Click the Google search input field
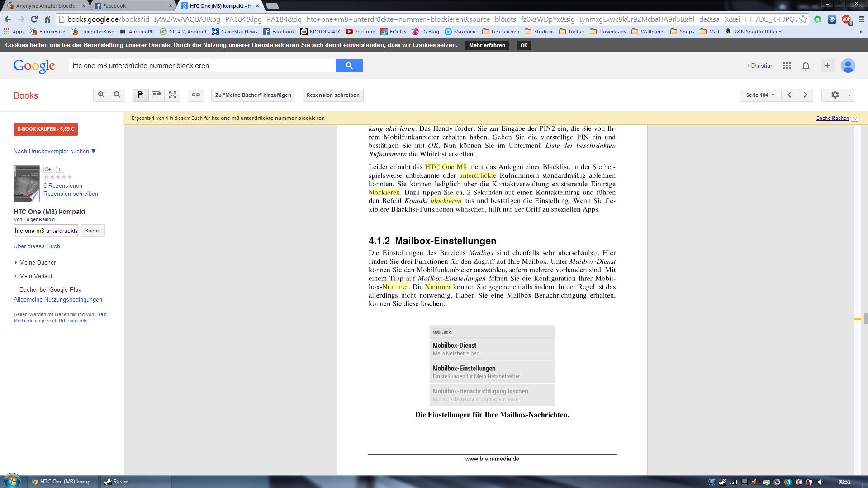Viewport: 868px width, 488px height. pyautogui.click(x=202, y=66)
